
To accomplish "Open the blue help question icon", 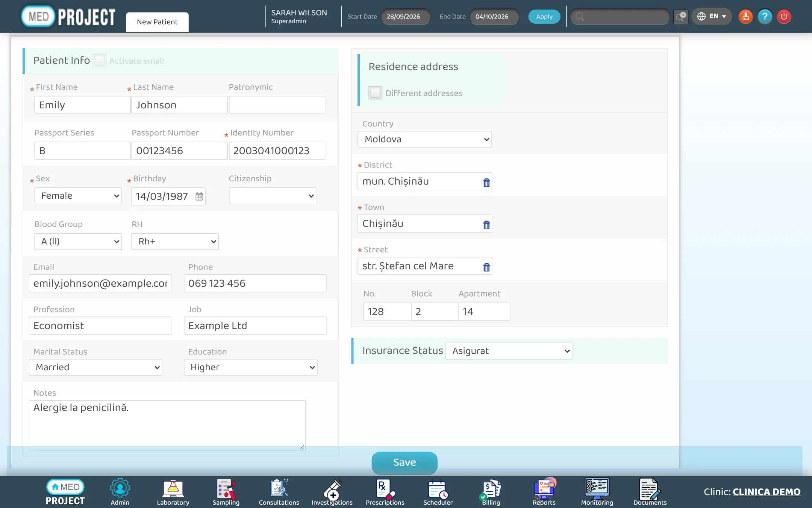I will point(765,17).
